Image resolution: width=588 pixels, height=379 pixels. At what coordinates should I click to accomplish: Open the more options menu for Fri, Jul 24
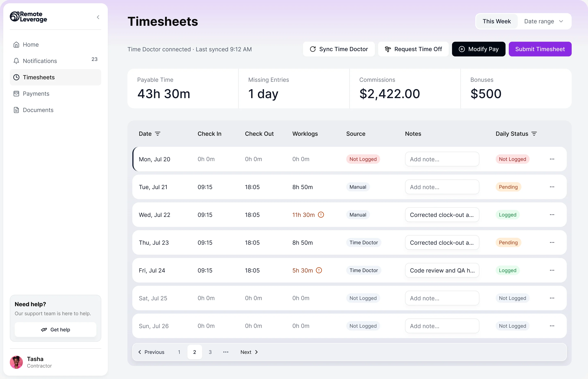click(552, 270)
